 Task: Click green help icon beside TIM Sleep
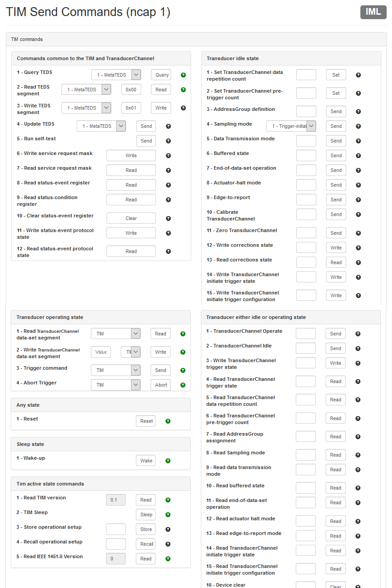pyautogui.click(x=168, y=514)
